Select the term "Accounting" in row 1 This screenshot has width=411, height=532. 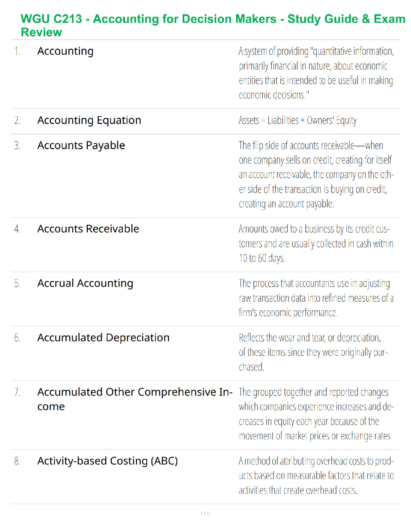click(x=65, y=51)
